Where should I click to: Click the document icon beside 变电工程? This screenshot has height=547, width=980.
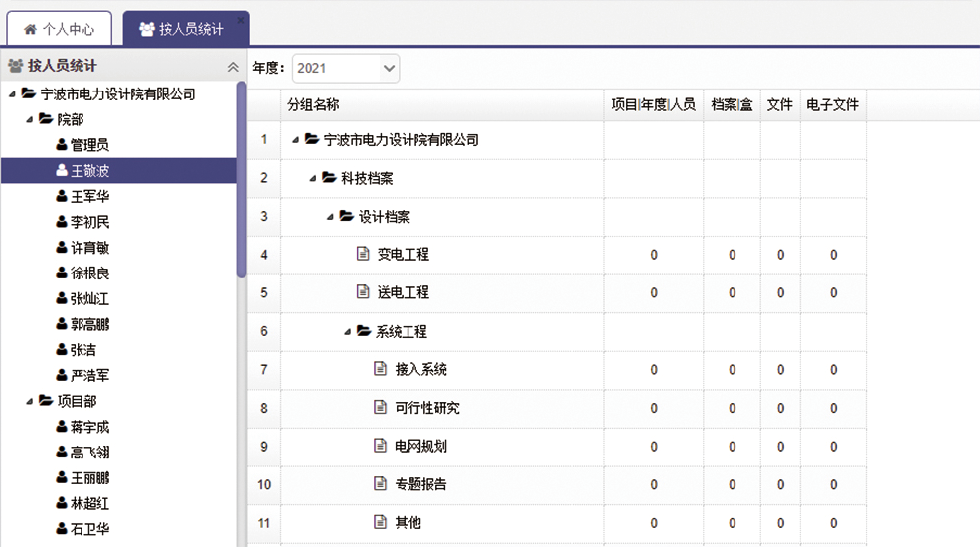pyautogui.click(x=363, y=255)
